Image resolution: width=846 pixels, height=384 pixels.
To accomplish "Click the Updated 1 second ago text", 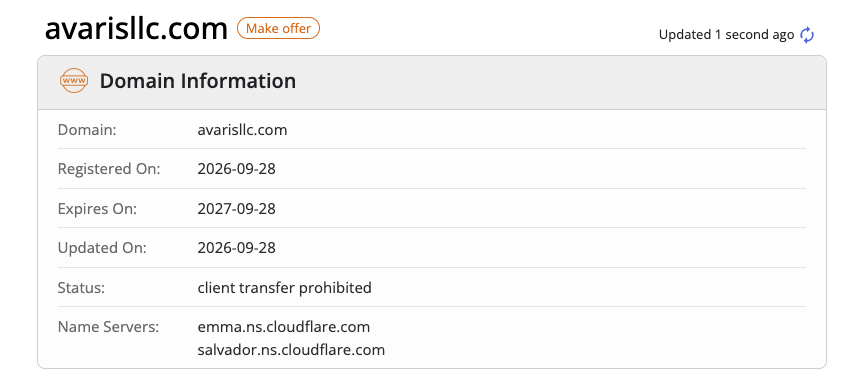I will 726,35.
